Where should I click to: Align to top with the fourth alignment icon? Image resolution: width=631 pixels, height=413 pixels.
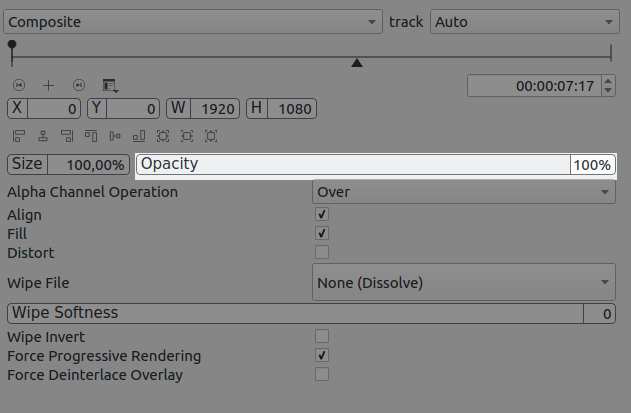91,136
